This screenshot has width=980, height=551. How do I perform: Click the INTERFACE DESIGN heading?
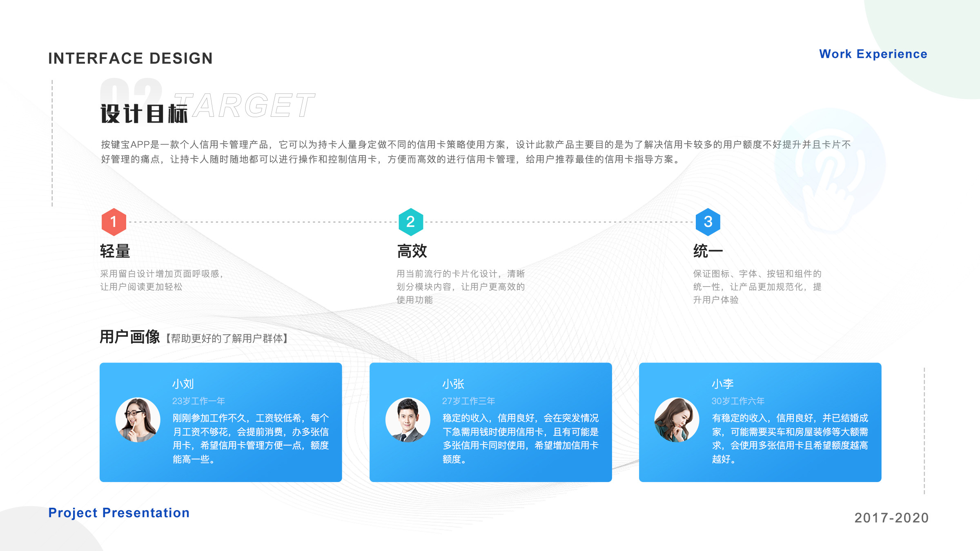[130, 58]
